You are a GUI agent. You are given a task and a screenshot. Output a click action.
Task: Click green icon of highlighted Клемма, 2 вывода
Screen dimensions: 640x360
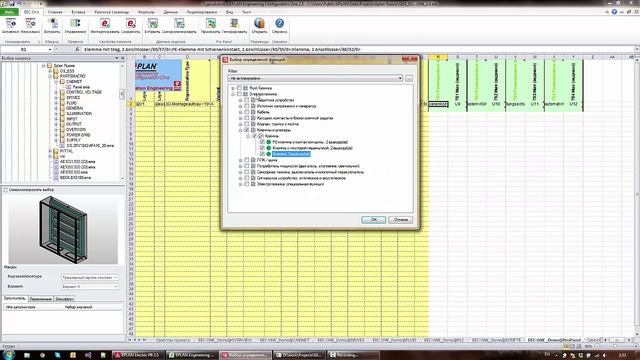[x=269, y=154]
